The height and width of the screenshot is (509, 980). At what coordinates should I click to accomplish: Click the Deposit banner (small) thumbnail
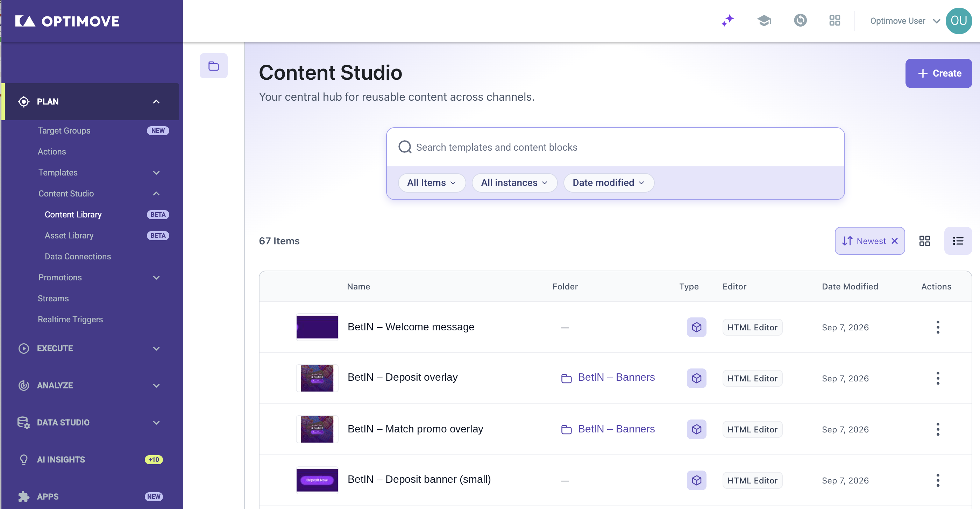[x=317, y=480]
